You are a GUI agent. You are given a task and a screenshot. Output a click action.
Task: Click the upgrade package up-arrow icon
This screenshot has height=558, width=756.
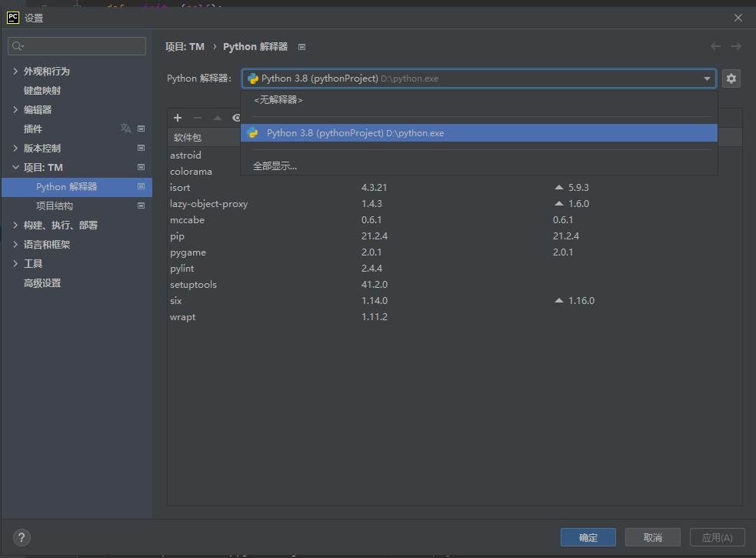pos(218,118)
